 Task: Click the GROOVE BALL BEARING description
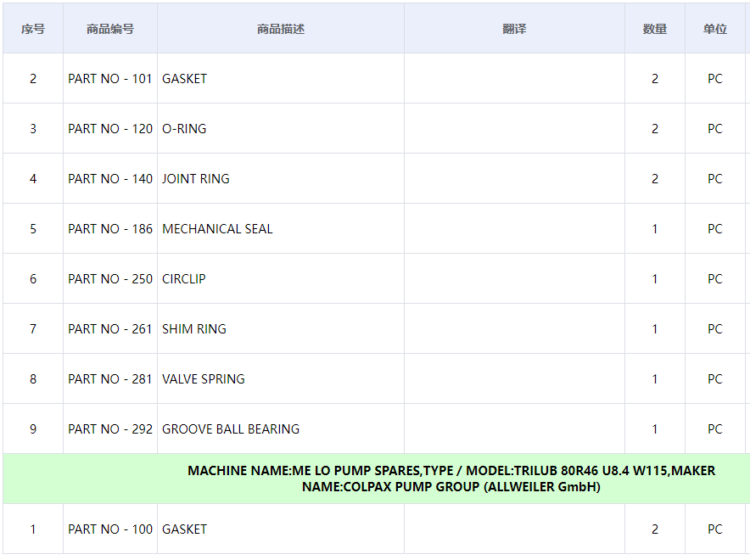[x=231, y=429]
